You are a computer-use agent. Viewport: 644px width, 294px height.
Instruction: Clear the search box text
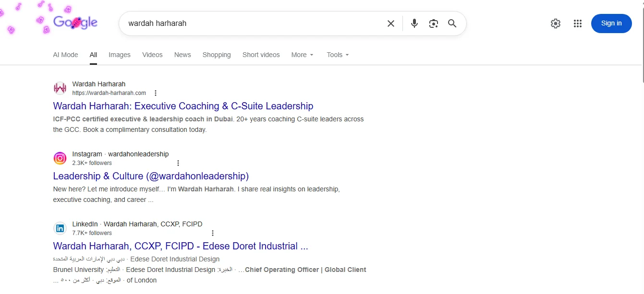coord(391,24)
